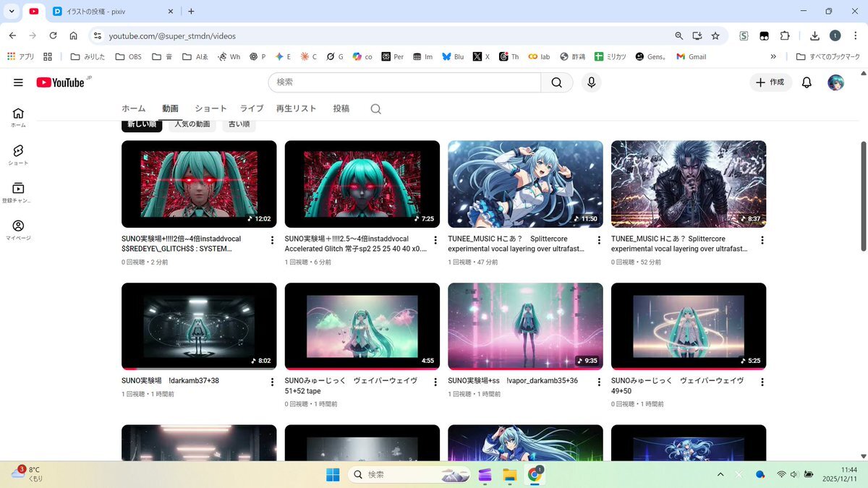Bookmark this page with the star icon
This screenshot has height=488, width=868.
[715, 35]
